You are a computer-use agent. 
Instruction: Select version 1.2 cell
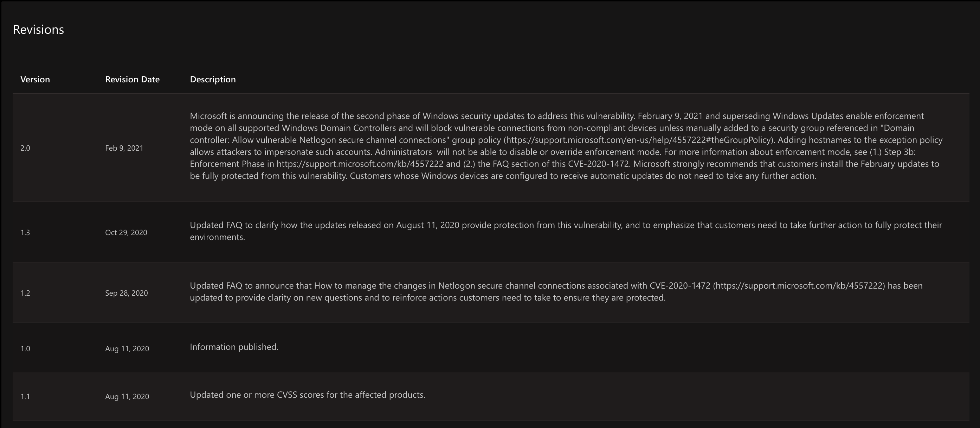25,293
